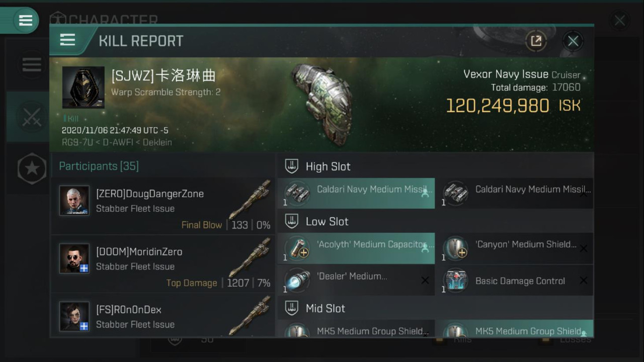
Task: Open the High Slot shield icon
Action: (292, 166)
